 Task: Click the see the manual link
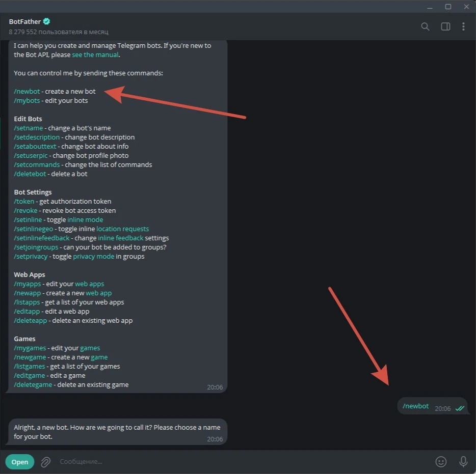pos(95,55)
